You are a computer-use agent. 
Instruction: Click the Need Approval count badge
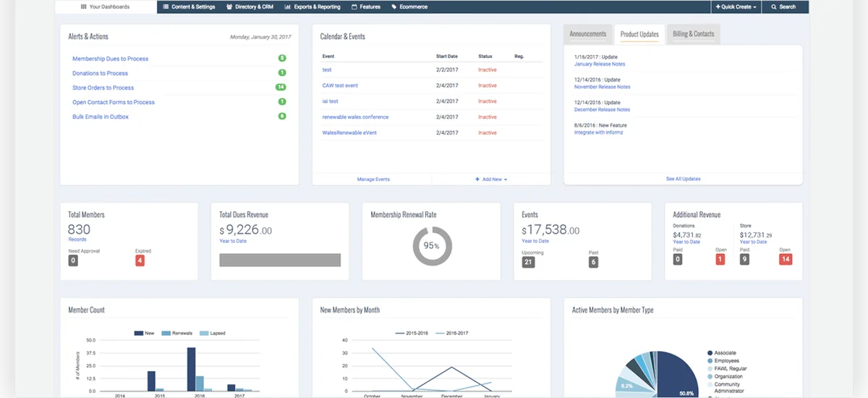click(73, 260)
